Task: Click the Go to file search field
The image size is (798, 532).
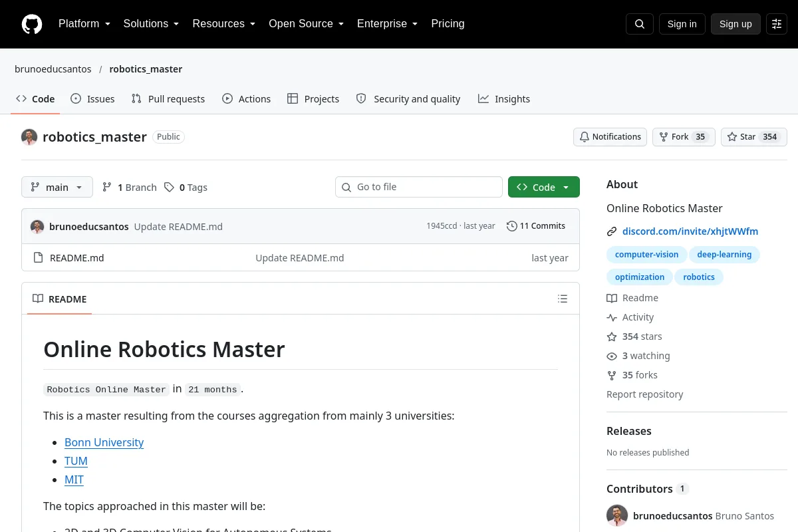Action: click(x=419, y=188)
